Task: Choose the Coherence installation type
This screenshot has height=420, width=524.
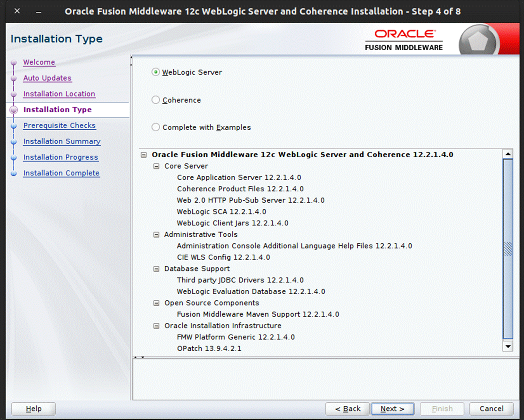Action: click(155, 100)
